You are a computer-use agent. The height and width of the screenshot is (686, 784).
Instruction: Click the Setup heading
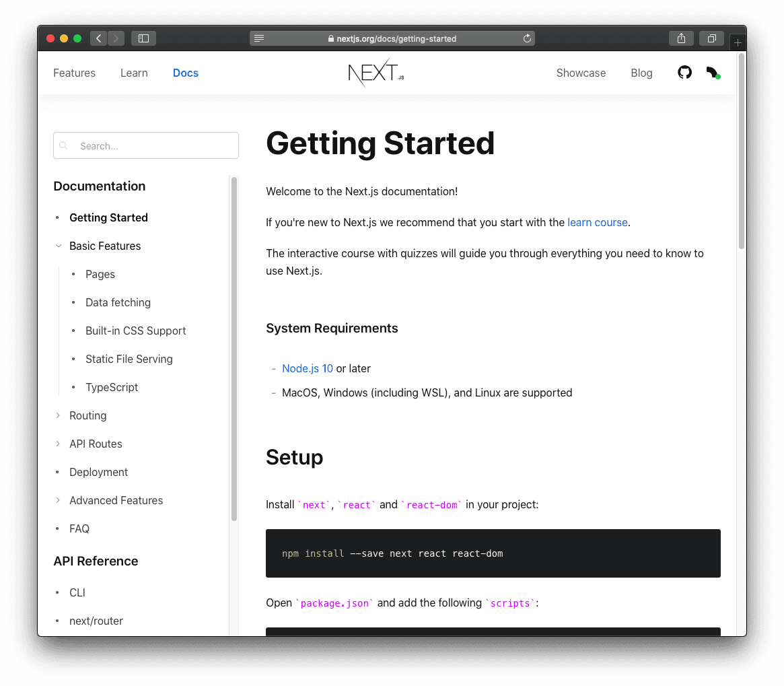[295, 457]
